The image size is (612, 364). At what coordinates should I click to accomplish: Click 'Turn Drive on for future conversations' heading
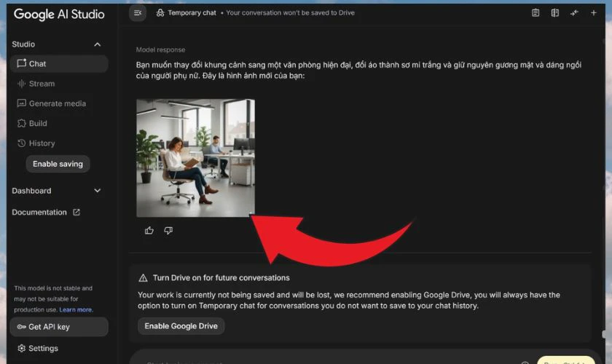[x=221, y=278]
